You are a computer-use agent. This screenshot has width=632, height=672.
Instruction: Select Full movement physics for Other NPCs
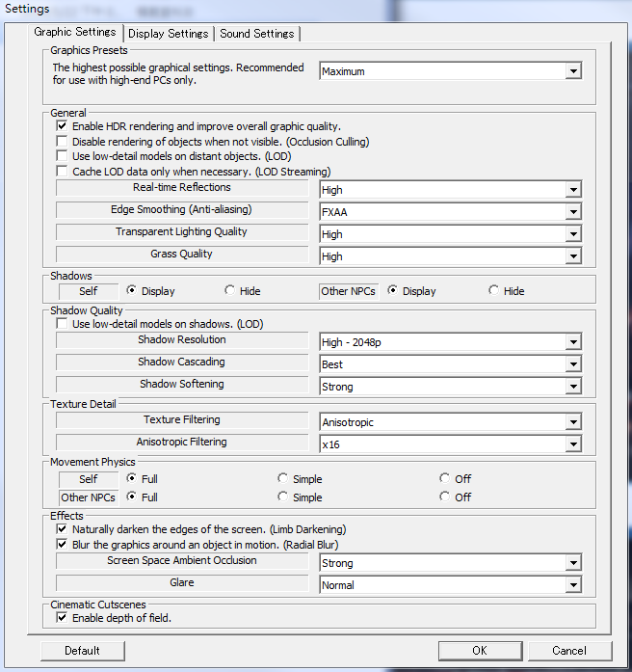[x=131, y=497]
